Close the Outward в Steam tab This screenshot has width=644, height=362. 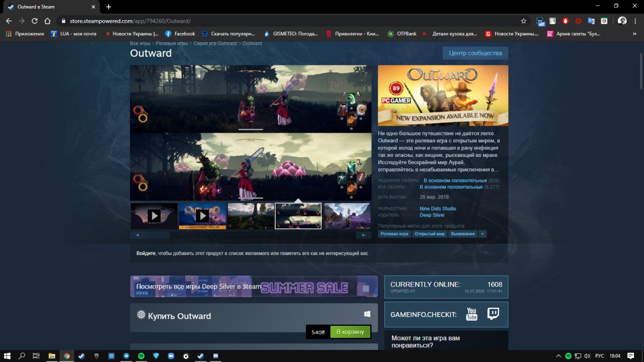(x=94, y=7)
